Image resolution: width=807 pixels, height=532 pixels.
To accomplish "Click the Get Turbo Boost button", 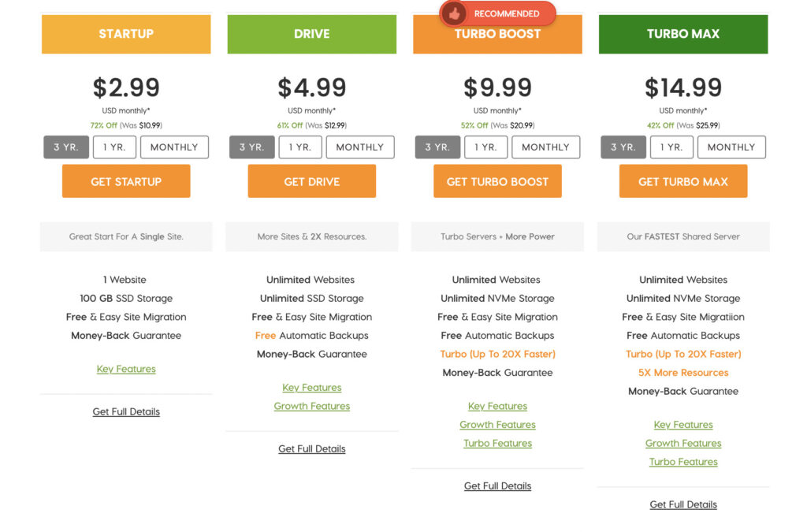I will coord(498,181).
